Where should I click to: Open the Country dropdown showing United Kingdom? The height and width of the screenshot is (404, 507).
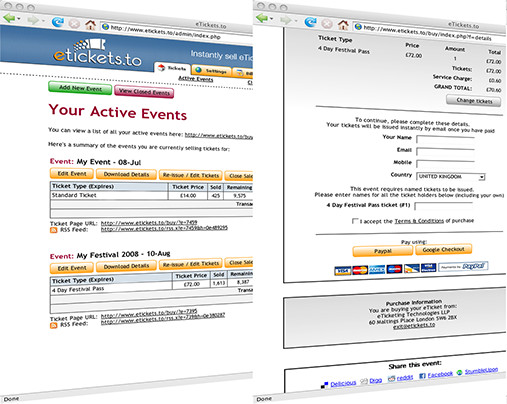pyautogui.click(x=451, y=177)
